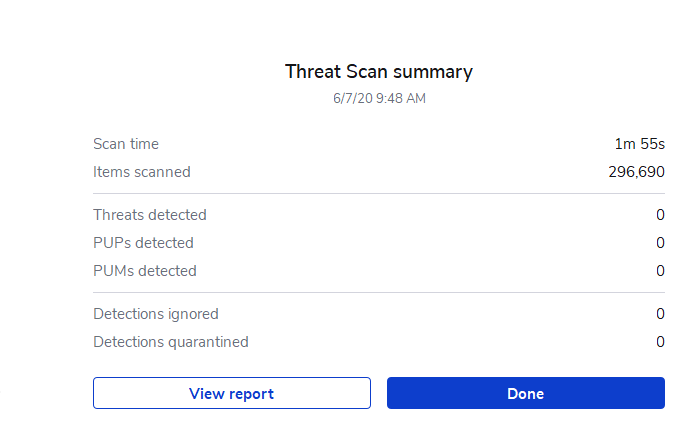Click Done to close the summary
698x425 pixels.
point(526,393)
